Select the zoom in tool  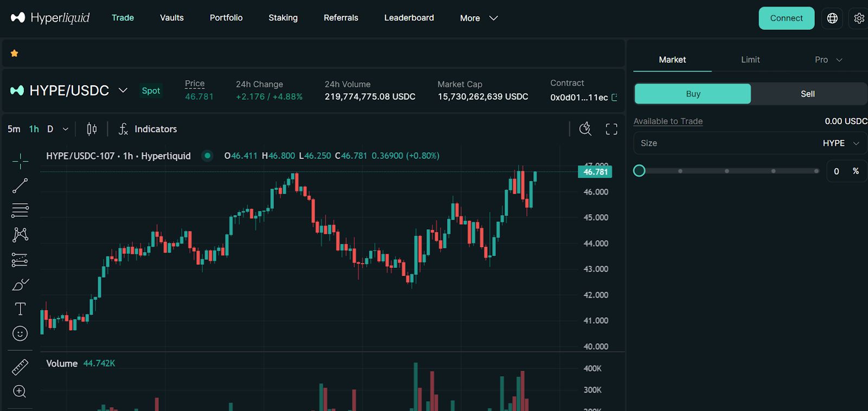click(20, 391)
